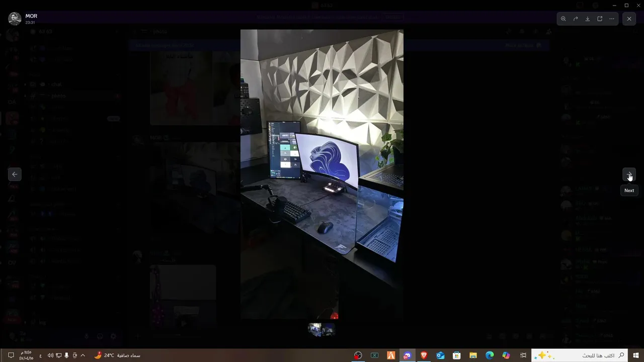Switch to the Discord taskbar icon

[x=407, y=355]
